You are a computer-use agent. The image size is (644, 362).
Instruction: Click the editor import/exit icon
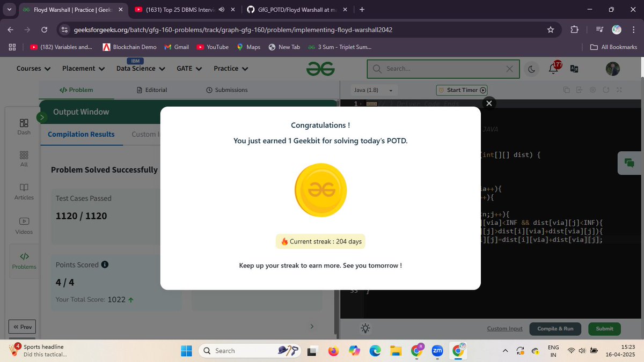click(579, 90)
